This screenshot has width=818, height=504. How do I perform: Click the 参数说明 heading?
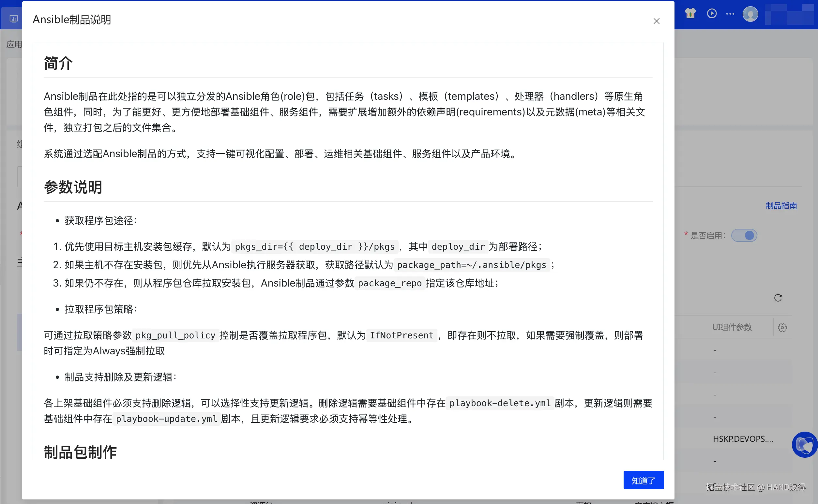[x=73, y=187]
